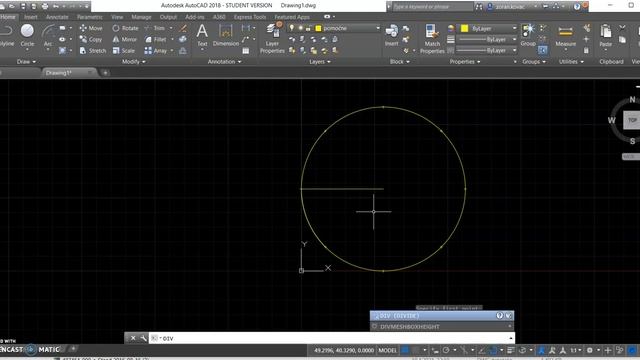Activate the Rotate tool
Viewport: 640px width, 360px height.
click(x=125, y=28)
